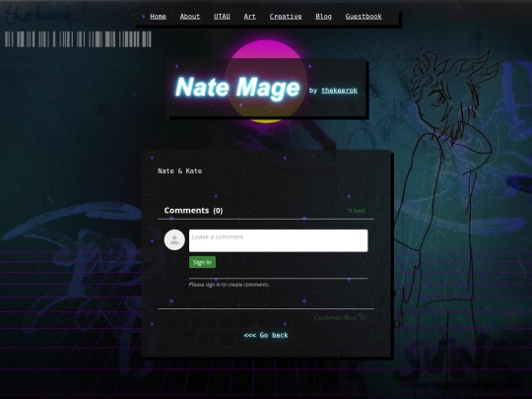Click the Go back link

click(x=266, y=335)
